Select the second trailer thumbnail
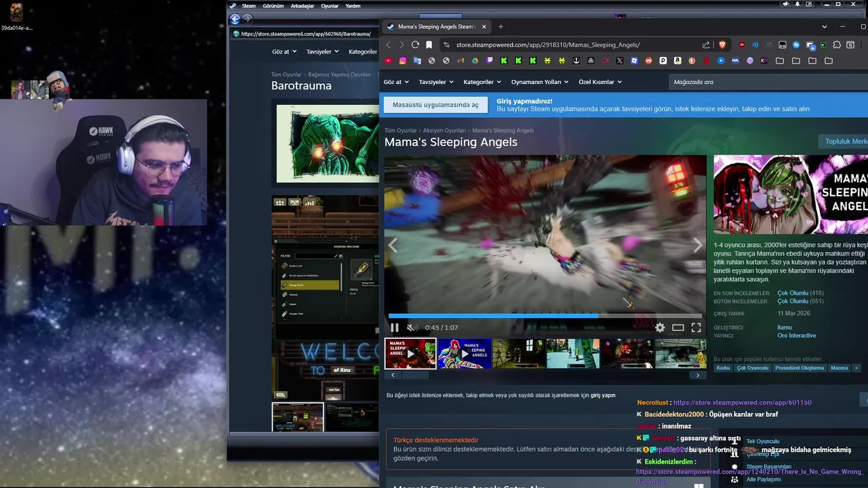 [x=465, y=354]
